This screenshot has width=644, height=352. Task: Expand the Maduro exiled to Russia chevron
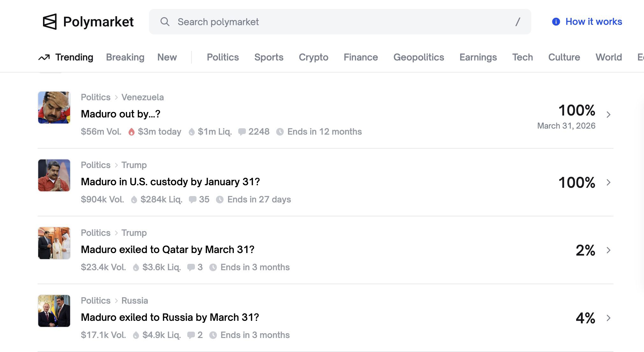[x=608, y=318]
